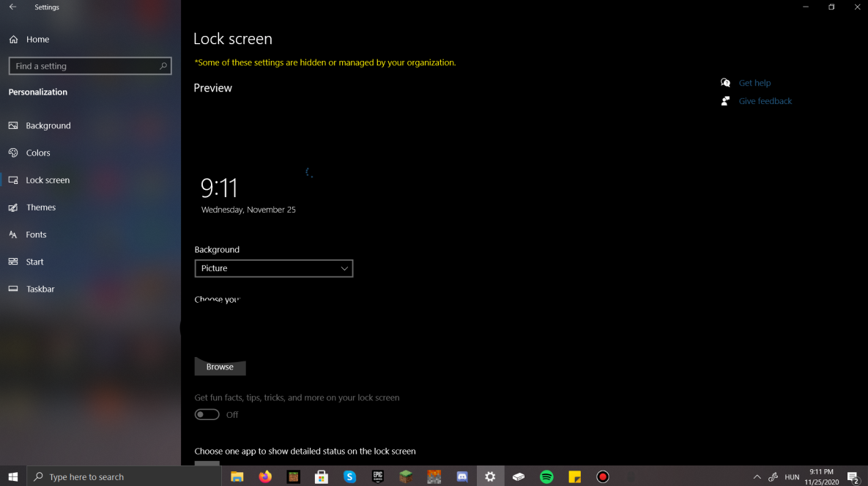Launch Epic Games from the taskbar
This screenshot has width=868, height=486.
point(378,476)
